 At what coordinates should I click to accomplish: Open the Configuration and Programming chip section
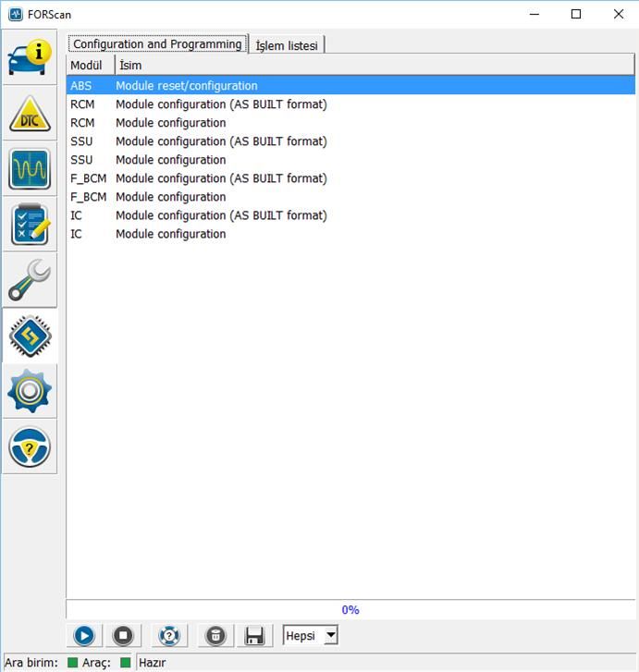tap(30, 336)
